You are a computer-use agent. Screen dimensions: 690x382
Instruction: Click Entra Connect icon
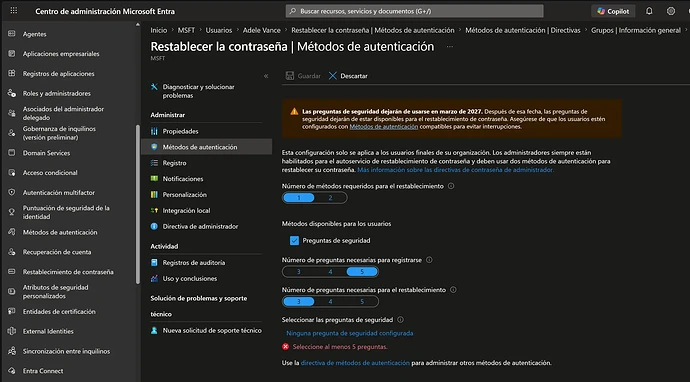12,371
